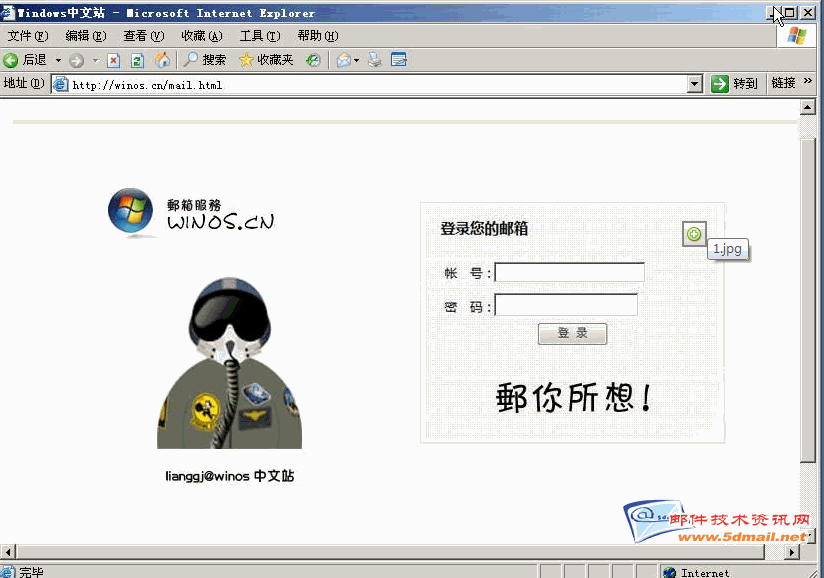
Task: Click the 转到 (Go) button
Action: pos(735,84)
